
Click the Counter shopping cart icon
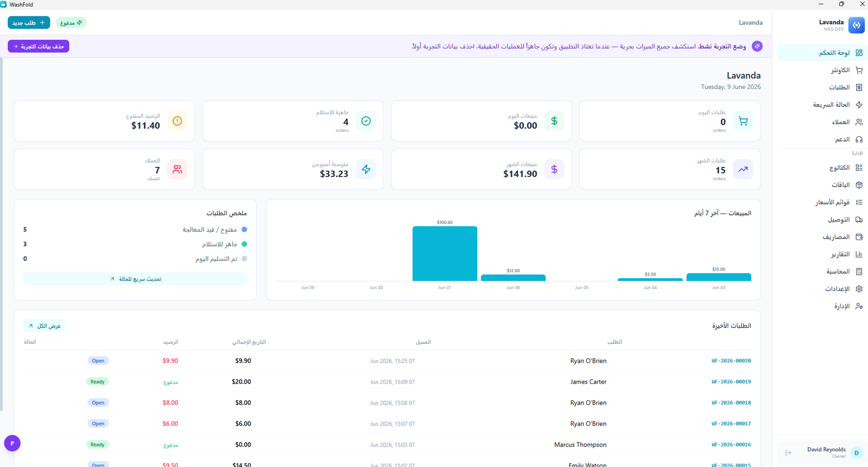point(859,70)
